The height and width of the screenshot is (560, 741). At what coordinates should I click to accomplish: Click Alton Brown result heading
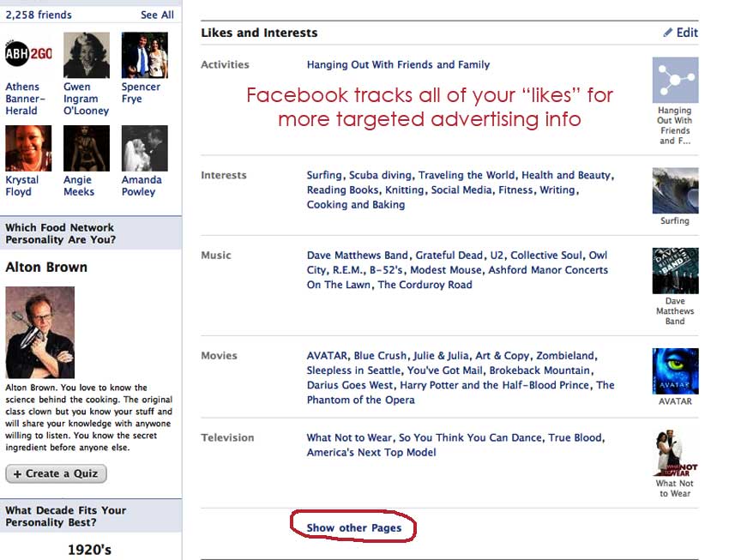coord(46,267)
